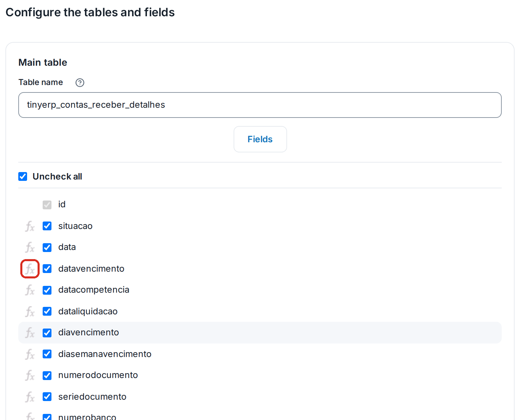Open fx formula for diasemanavencimento

tap(30, 354)
